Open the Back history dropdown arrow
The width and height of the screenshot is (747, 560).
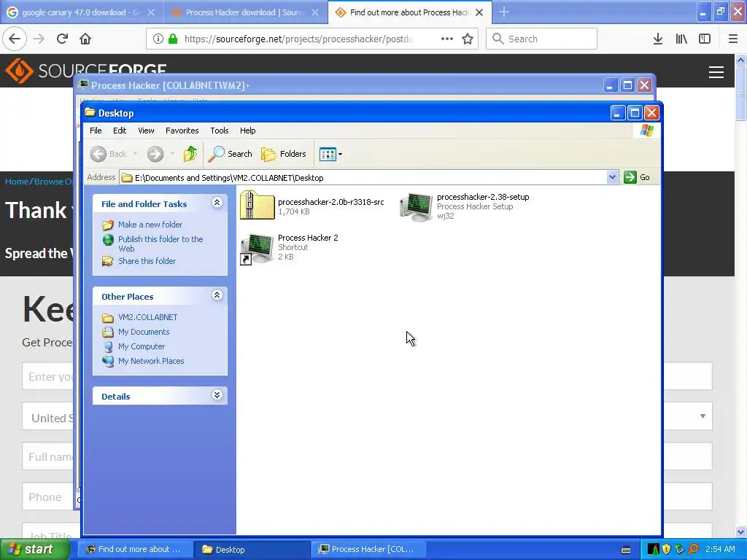click(x=135, y=154)
